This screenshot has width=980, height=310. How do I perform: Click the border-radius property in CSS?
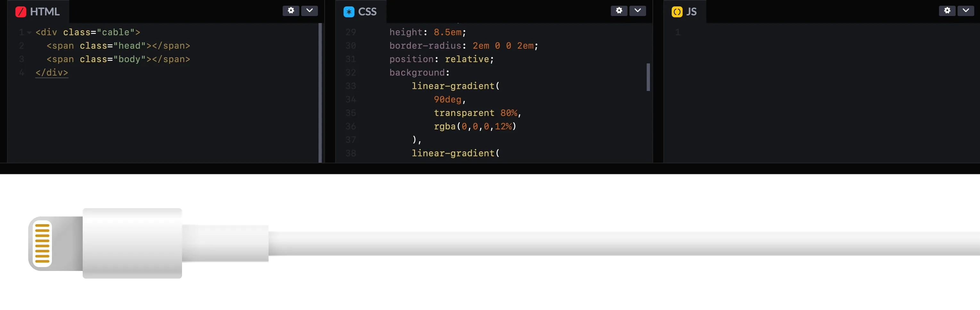pyautogui.click(x=425, y=46)
